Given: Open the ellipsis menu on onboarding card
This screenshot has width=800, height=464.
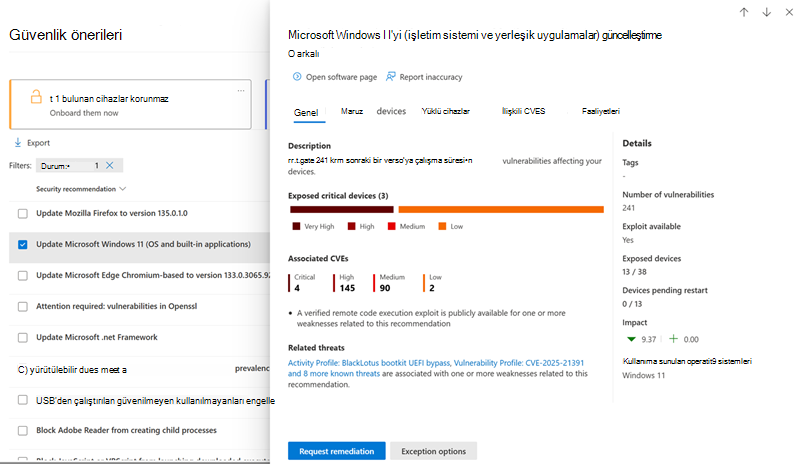Looking at the screenshot, I should click(241, 90).
